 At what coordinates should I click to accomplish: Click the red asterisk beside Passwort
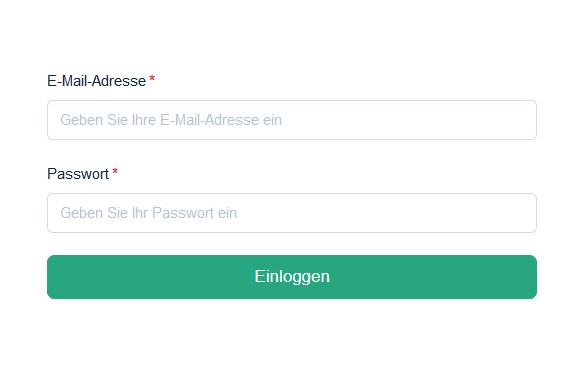[115, 172]
